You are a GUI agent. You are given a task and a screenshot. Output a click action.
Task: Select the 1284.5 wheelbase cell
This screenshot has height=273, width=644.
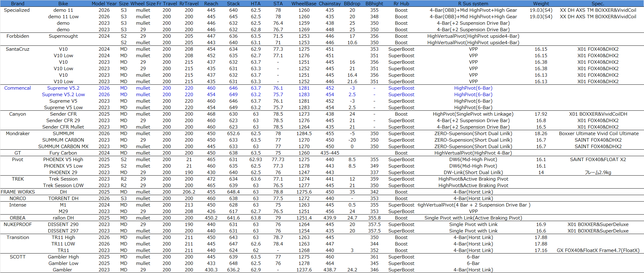point(304,134)
